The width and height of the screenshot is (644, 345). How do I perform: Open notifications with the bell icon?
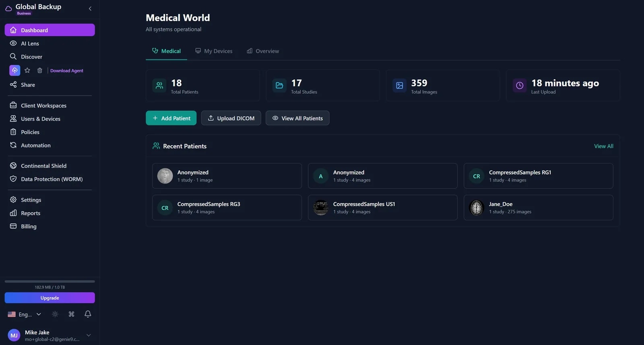[88, 314]
